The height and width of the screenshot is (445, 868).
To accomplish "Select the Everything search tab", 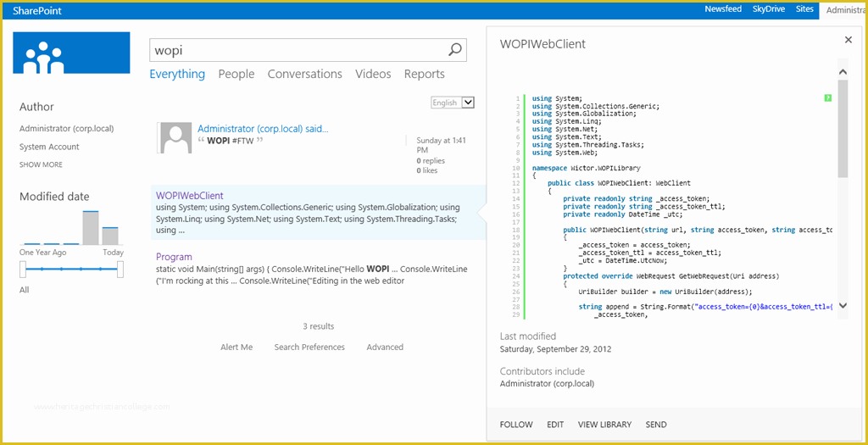I will point(177,75).
